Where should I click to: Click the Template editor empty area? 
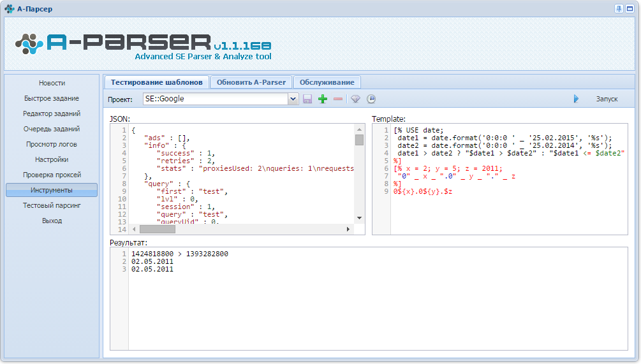509,214
